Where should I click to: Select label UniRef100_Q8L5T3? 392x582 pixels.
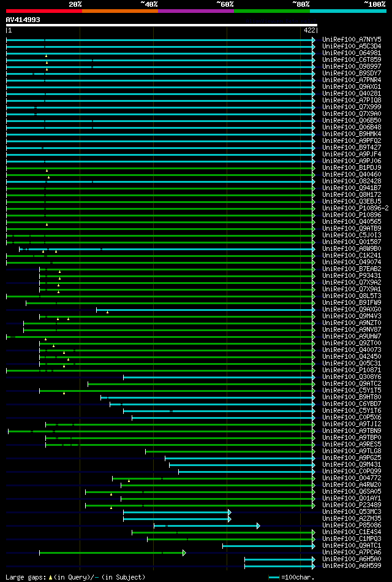pyautogui.click(x=352, y=296)
